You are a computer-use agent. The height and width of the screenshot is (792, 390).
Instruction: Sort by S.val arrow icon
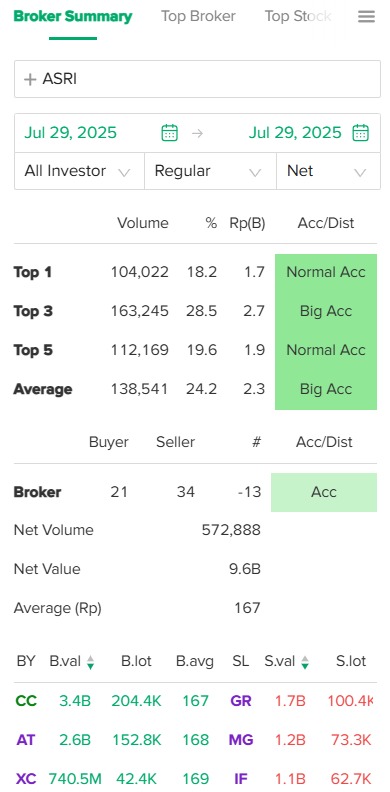tap(305, 662)
